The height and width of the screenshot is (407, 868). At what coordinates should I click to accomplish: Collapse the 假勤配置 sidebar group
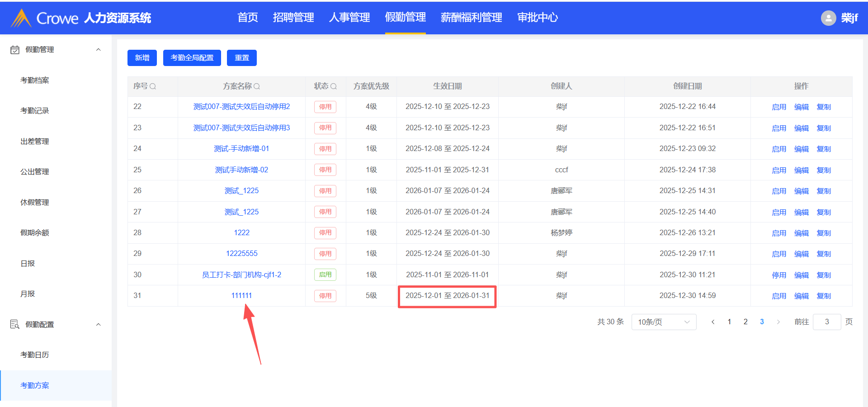[99, 324]
